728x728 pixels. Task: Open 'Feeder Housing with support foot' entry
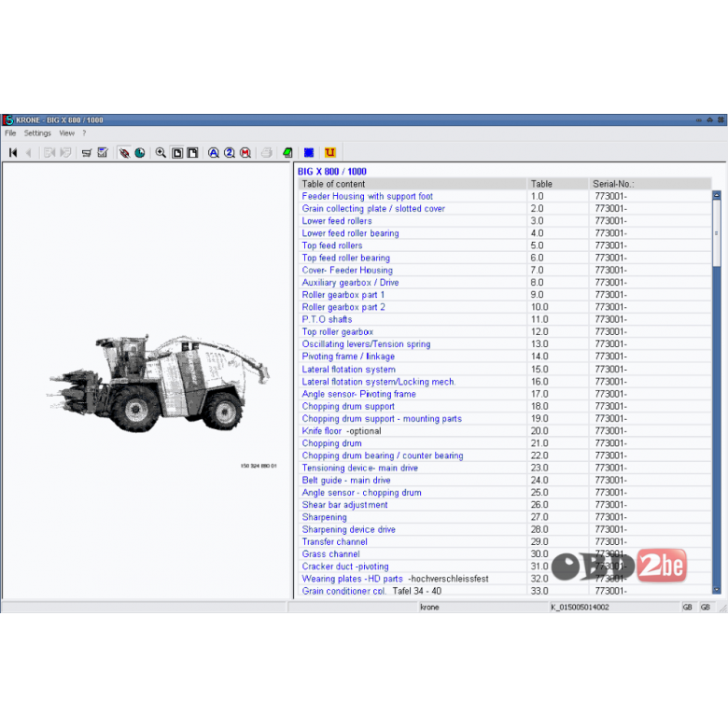(367, 196)
